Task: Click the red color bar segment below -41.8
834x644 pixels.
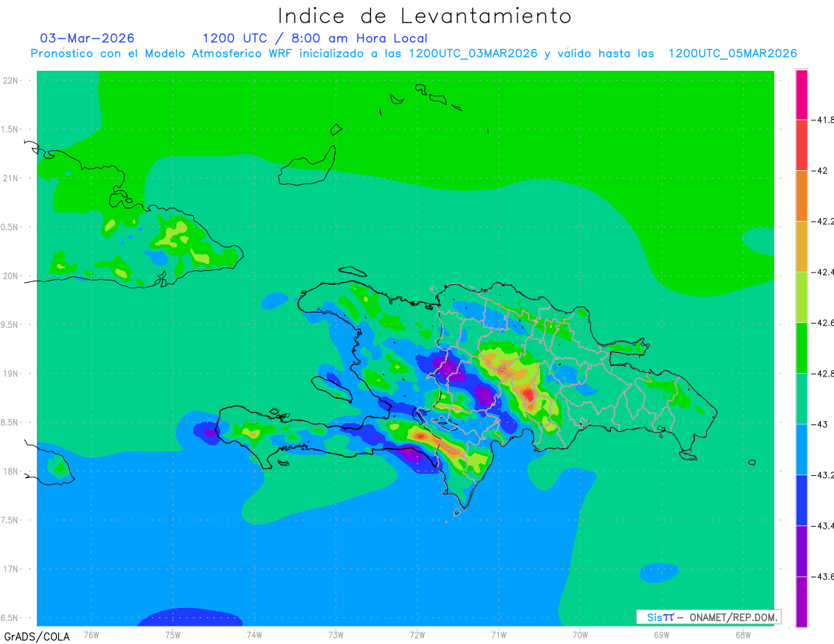Action: pyautogui.click(x=801, y=145)
